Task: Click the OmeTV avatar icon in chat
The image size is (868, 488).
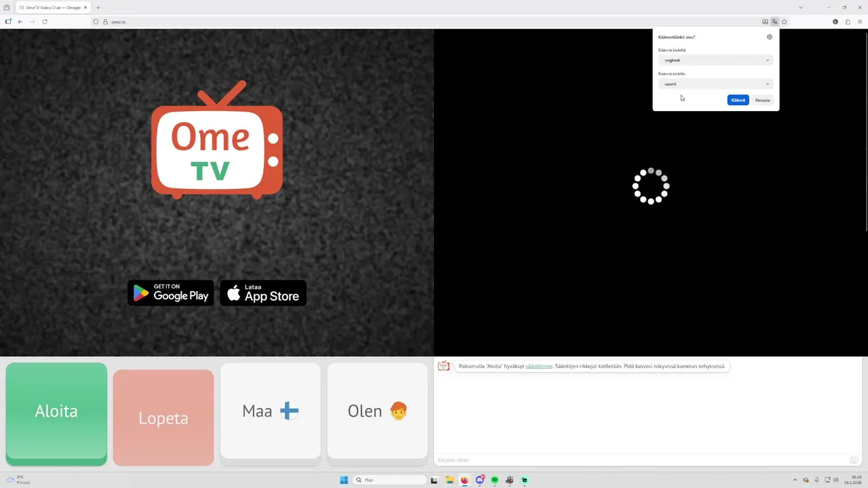Action: click(443, 366)
